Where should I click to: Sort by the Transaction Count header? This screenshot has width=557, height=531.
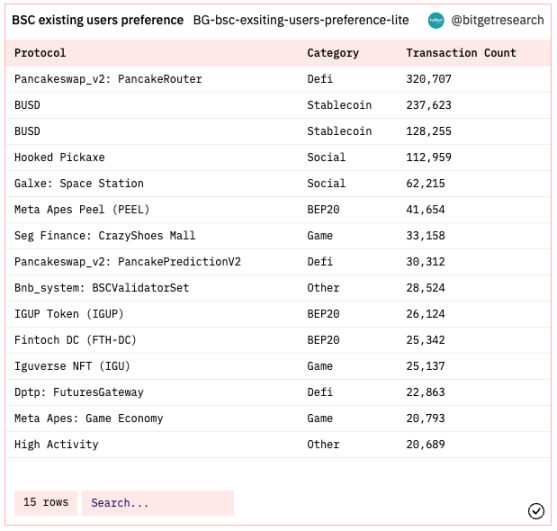461,53
